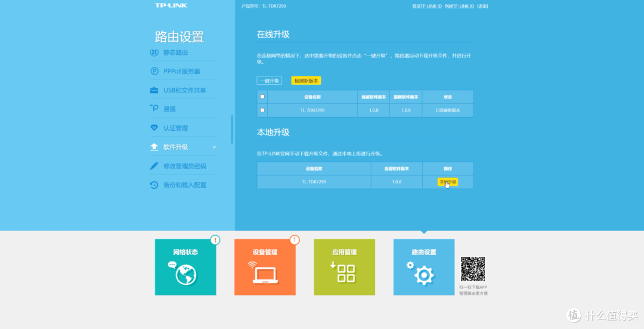The image size is (644, 329).
Task: Click the 登录TP-LINK ID link
Action: (x=427, y=6)
